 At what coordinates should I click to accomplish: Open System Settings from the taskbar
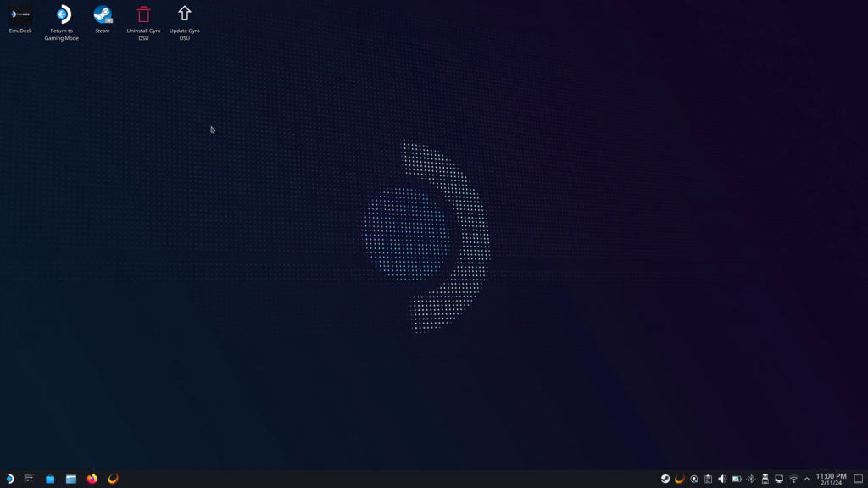(x=30, y=479)
